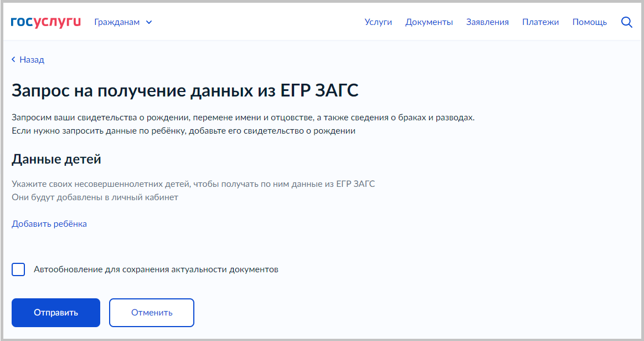
Task: Click the Отменить button
Action: pos(152,313)
